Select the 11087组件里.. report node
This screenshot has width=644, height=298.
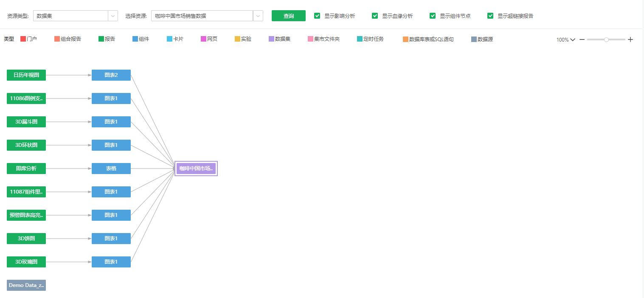coord(26,192)
